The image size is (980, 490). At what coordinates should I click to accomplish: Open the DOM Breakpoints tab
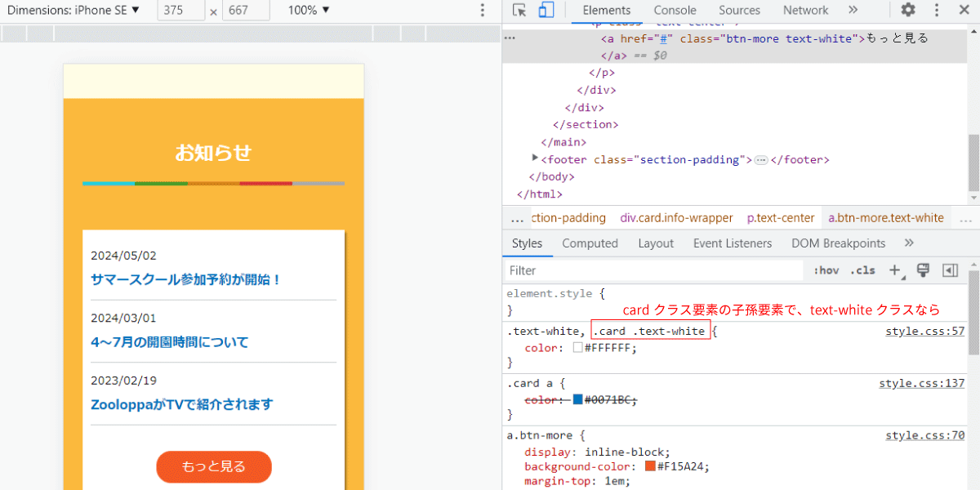click(x=838, y=243)
